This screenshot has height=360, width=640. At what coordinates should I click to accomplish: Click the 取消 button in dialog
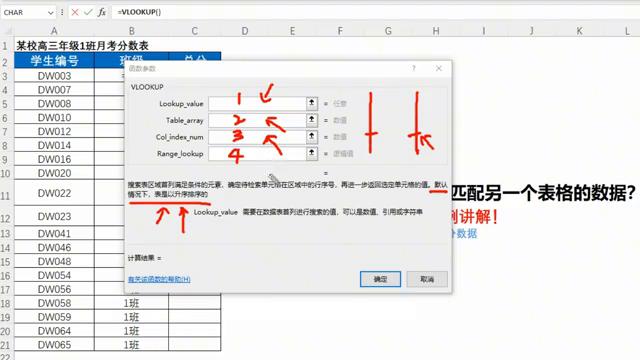[427, 279]
